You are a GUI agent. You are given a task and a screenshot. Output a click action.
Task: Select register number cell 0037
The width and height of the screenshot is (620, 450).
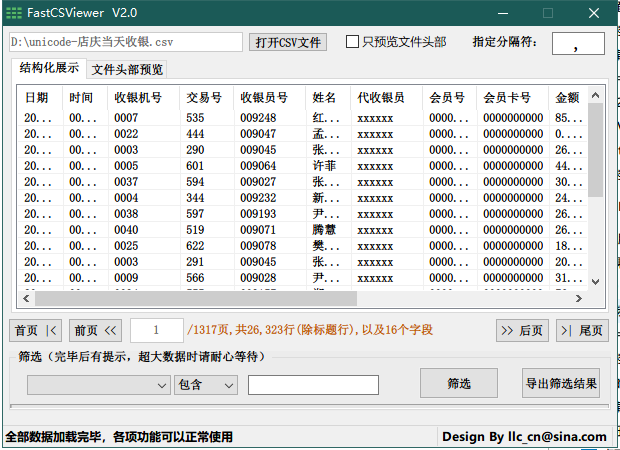126,182
